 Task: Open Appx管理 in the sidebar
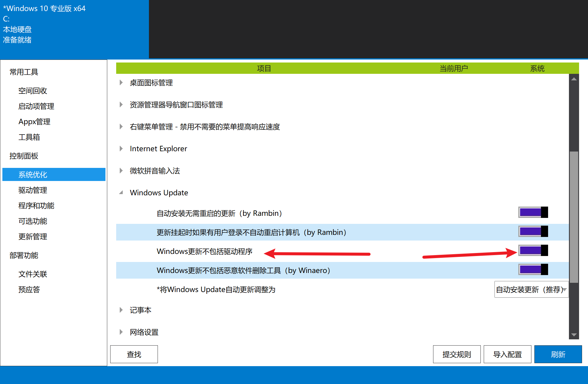click(x=34, y=122)
